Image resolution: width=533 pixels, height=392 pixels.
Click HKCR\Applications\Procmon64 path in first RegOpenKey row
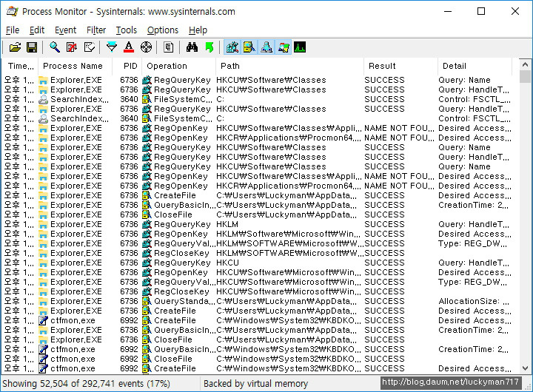tap(288, 138)
